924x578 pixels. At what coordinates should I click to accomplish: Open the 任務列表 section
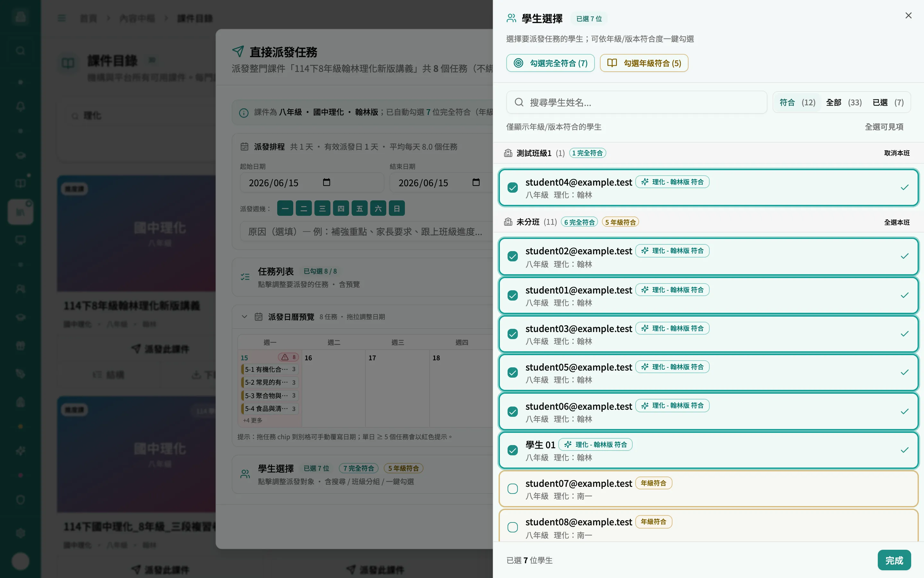[x=362, y=277]
